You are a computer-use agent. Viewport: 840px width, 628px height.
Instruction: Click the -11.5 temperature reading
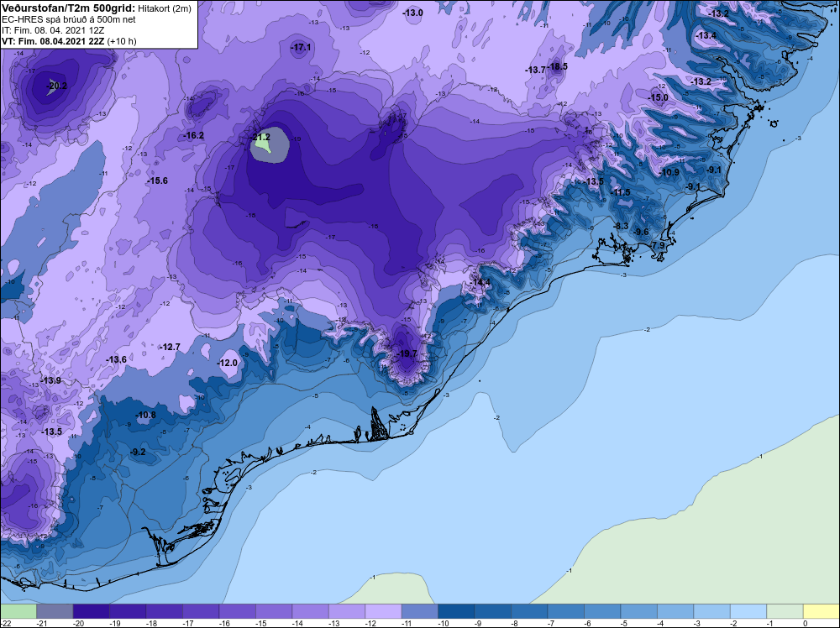[621, 193]
